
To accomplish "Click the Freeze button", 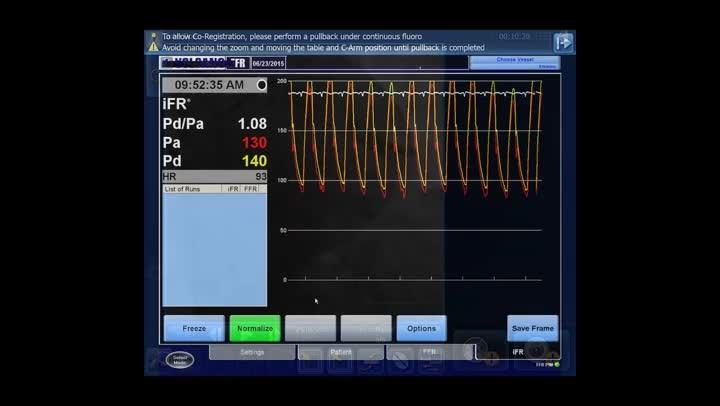I will [x=194, y=328].
